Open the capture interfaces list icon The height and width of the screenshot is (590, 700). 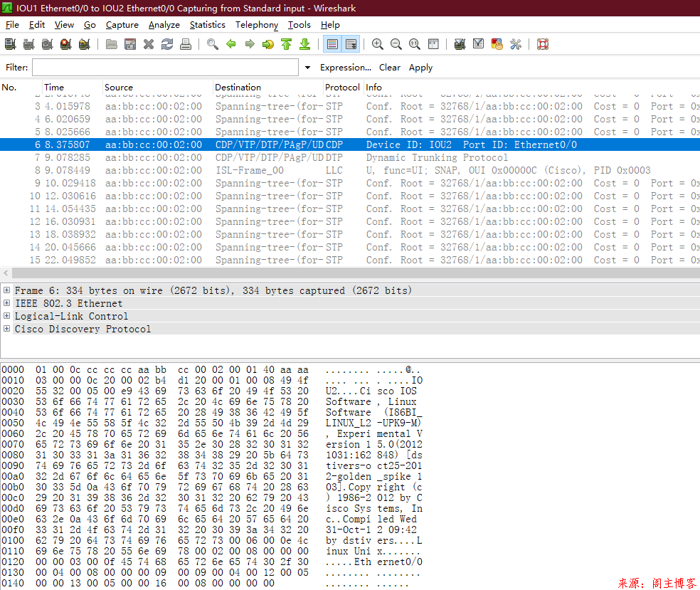click(10, 44)
